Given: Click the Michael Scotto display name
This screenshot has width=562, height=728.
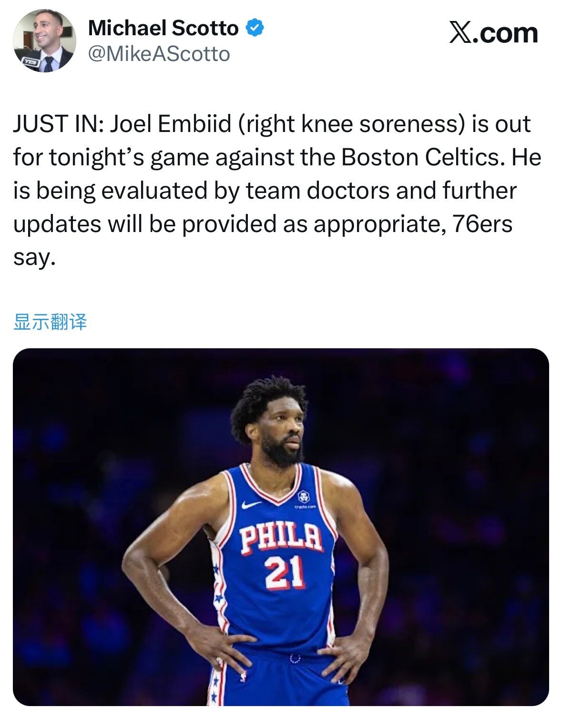Looking at the screenshot, I should [163, 28].
